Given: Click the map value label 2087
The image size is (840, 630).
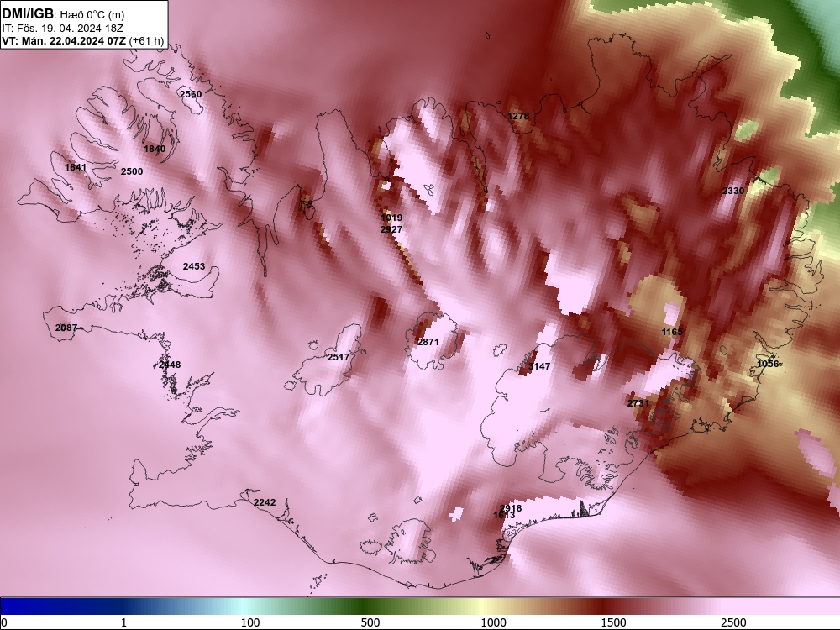Looking at the screenshot, I should 66,328.
